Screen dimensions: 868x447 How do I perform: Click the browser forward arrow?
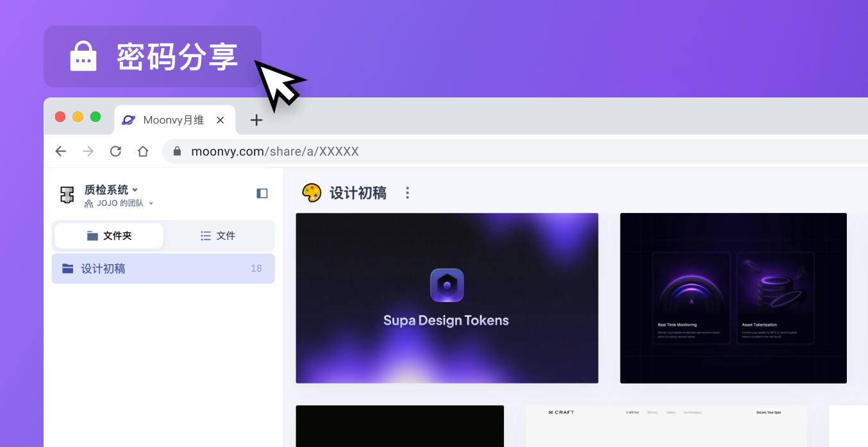click(88, 151)
